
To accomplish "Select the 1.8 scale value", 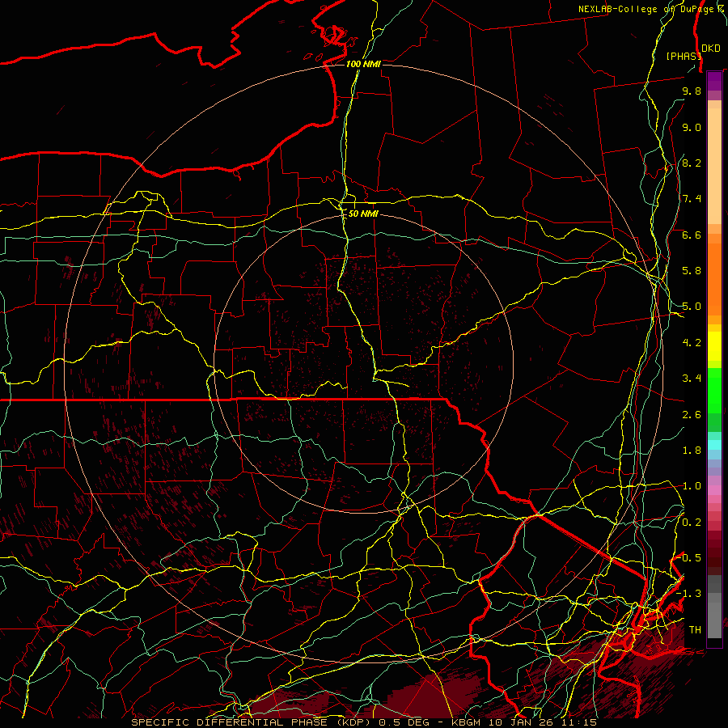I will pos(692,451).
